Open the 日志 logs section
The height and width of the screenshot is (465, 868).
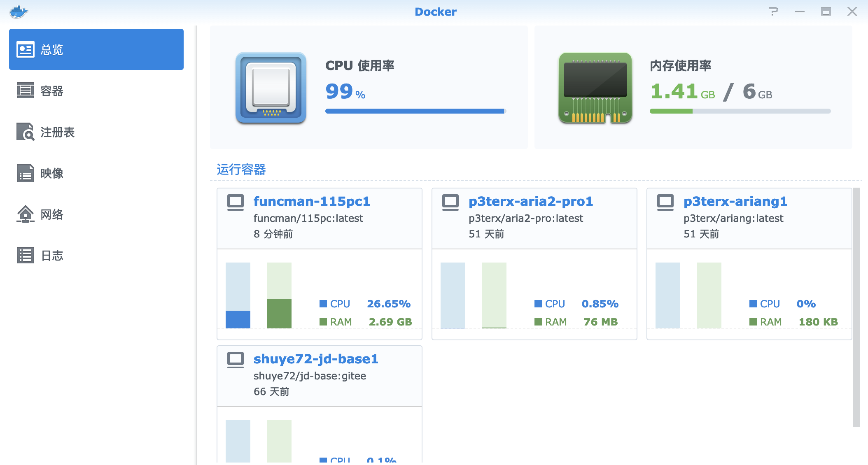click(96, 255)
